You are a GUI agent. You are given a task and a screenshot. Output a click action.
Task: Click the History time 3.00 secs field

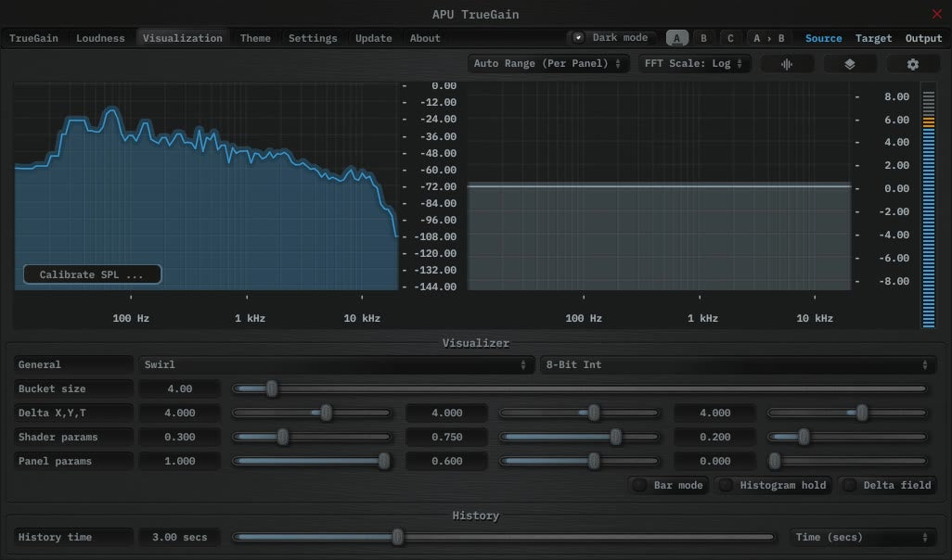click(180, 537)
